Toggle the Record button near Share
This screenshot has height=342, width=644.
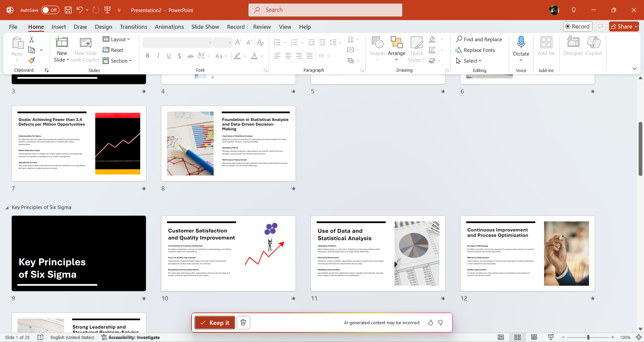pyautogui.click(x=578, y=26)
